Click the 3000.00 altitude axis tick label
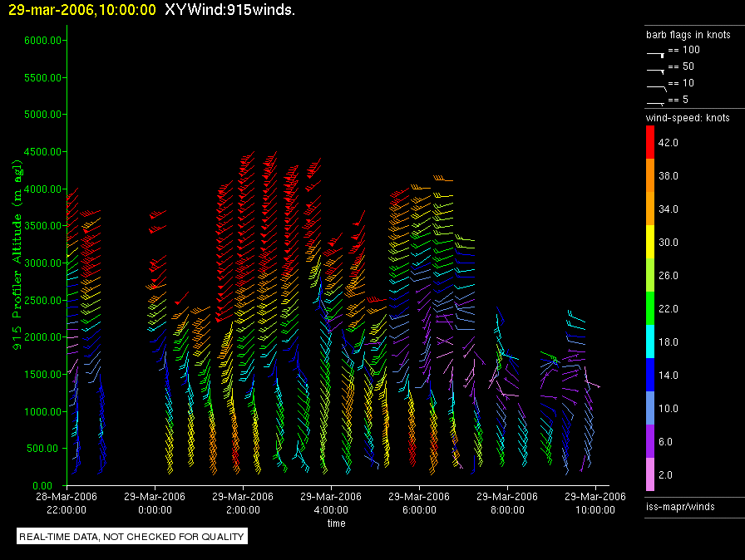The image size is (745, 560). 43,263
